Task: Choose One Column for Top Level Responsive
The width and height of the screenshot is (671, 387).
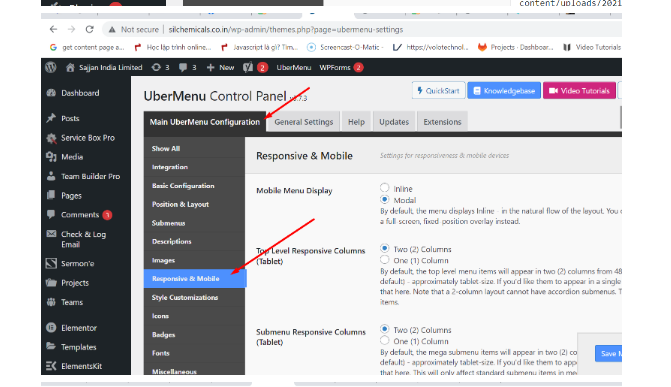Action: pyautogui.click(x=385, y=260)
